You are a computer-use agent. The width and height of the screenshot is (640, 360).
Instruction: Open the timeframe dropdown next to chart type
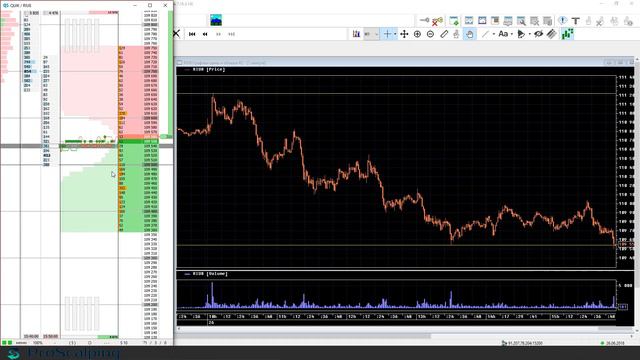click(371, 34)
